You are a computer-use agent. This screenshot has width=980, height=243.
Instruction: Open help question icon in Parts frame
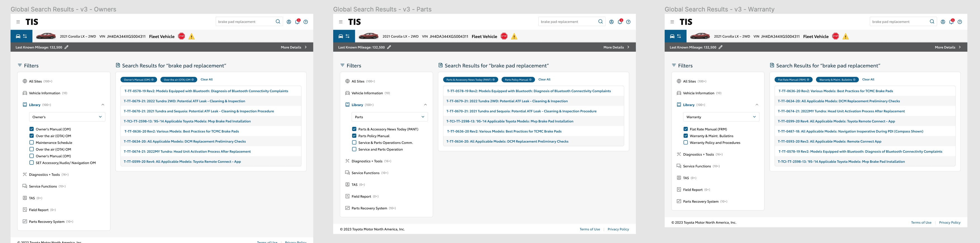(628, 22)
